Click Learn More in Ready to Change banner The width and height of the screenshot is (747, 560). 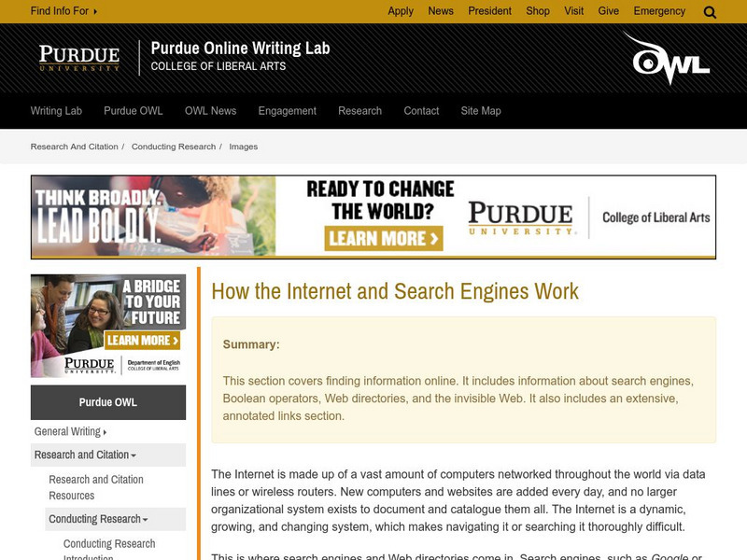[384, 238]
